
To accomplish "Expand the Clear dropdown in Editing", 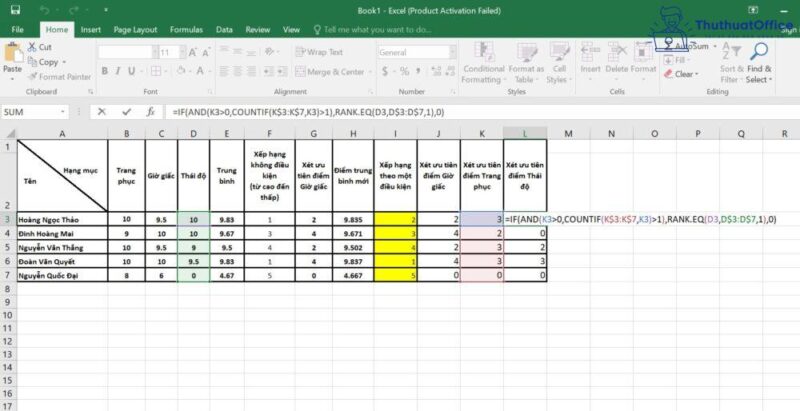I will (x=696, y=74).
